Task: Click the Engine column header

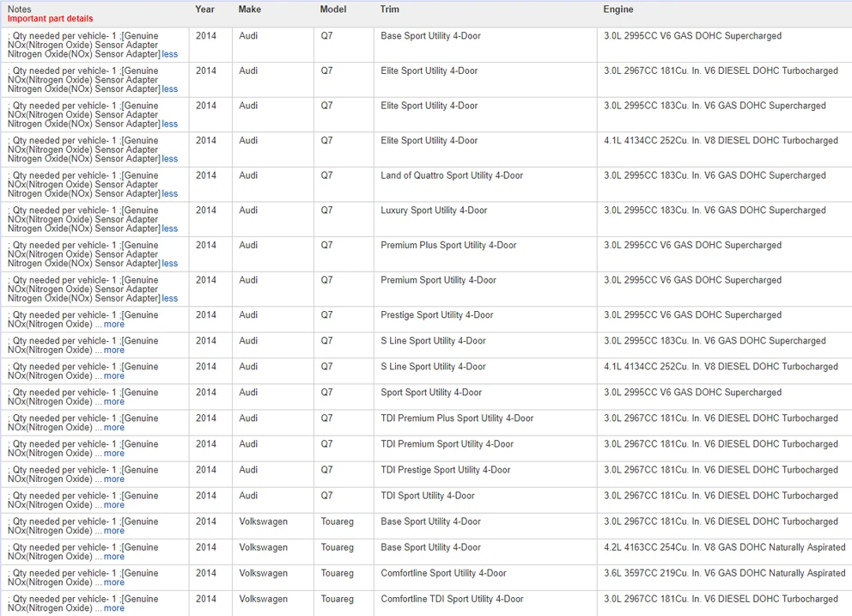Action: pos(618,9)
